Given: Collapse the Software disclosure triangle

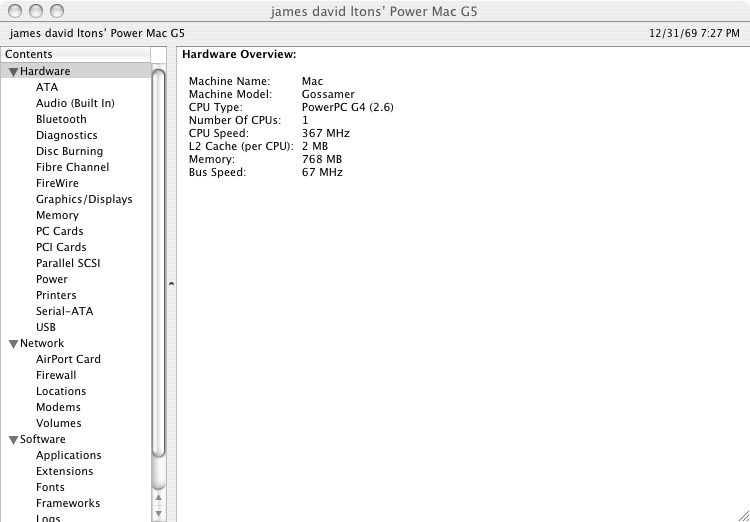Looking at the screenshot, I should tap(13, 440).
